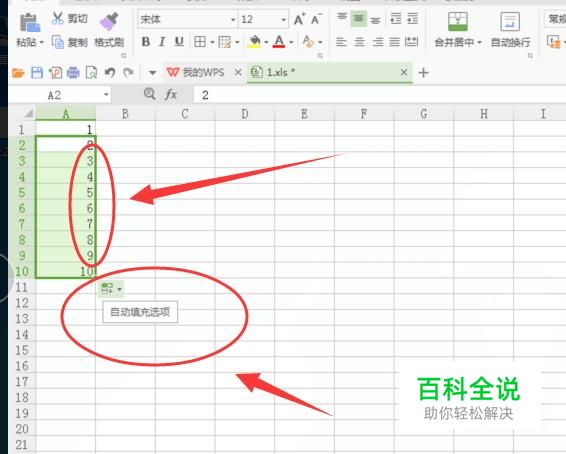Open Paste options dropdown arrow

click(x=42, y=43)
